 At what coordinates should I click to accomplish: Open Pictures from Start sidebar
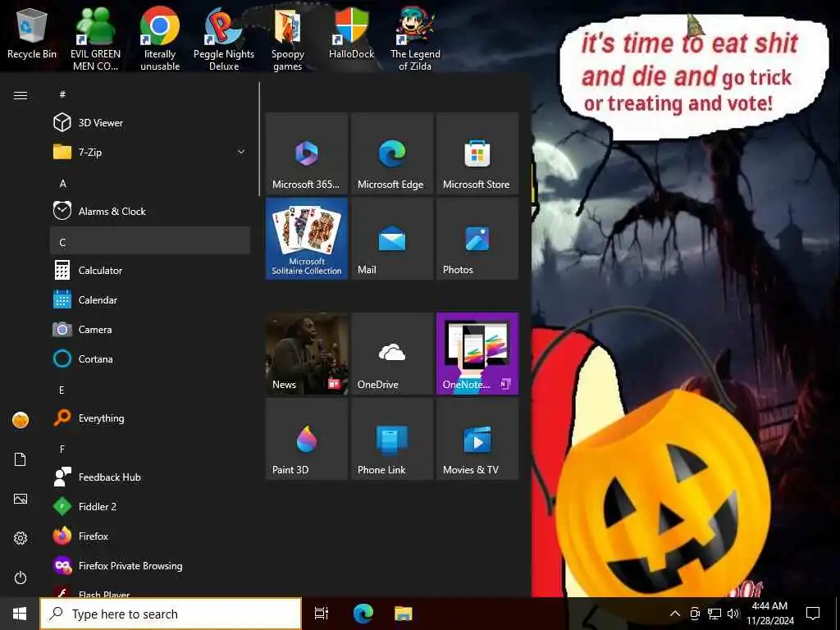pyautogui.click(x=21, y=499)
